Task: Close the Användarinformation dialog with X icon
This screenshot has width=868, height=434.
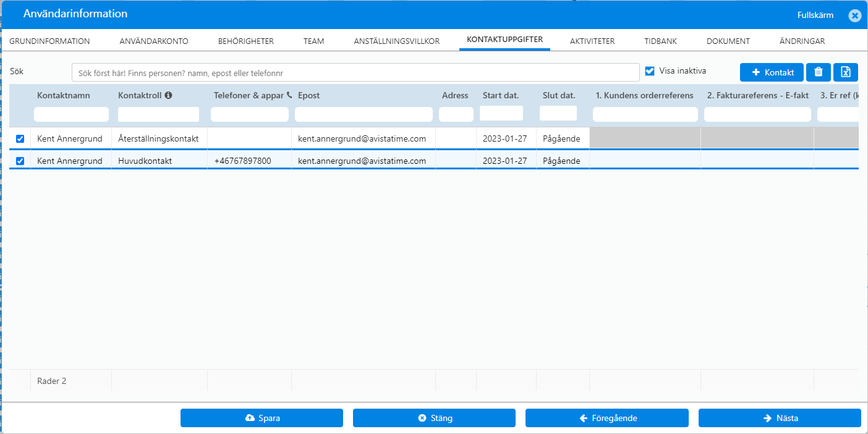Action: point(855,15)
